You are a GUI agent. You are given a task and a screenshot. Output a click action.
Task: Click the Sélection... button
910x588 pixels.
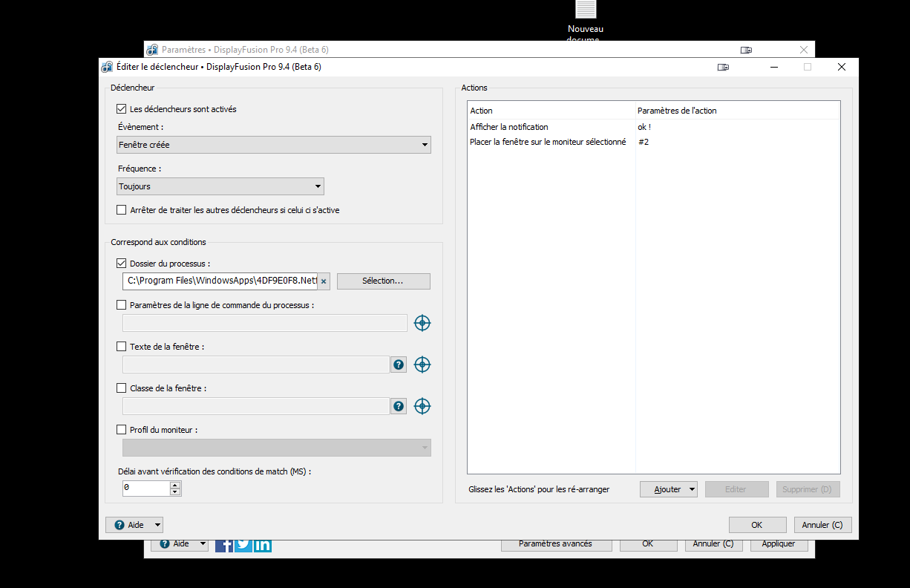383,281
